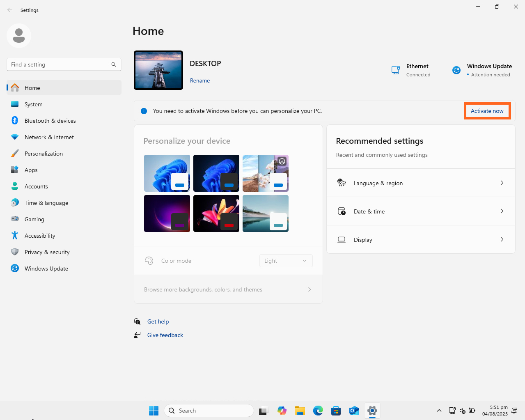
Task: Click the search magnifier in Find a setting
Action: 114,64
